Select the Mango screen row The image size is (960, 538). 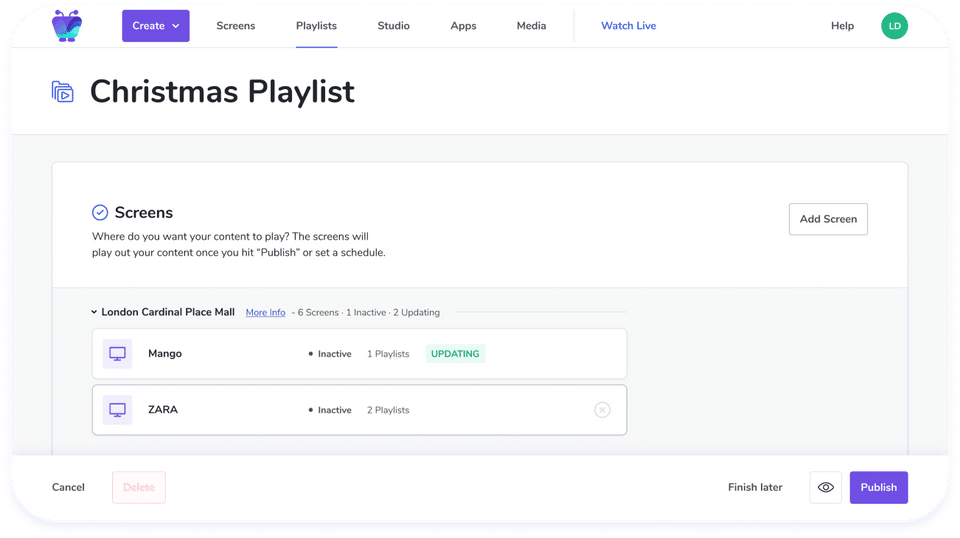359,354
